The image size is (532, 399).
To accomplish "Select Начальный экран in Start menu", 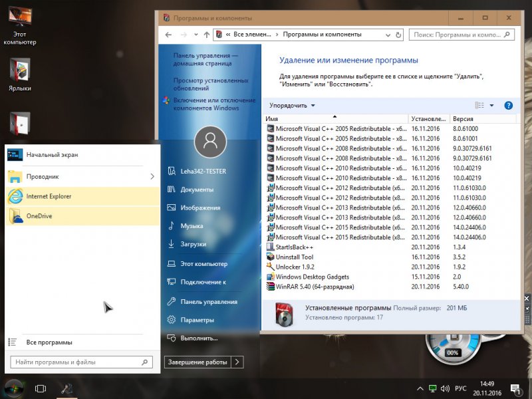I will click(x=82, y=155).
